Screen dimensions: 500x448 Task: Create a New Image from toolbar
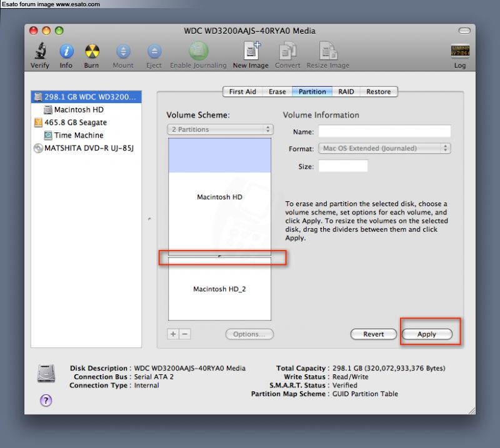(252, 51)
